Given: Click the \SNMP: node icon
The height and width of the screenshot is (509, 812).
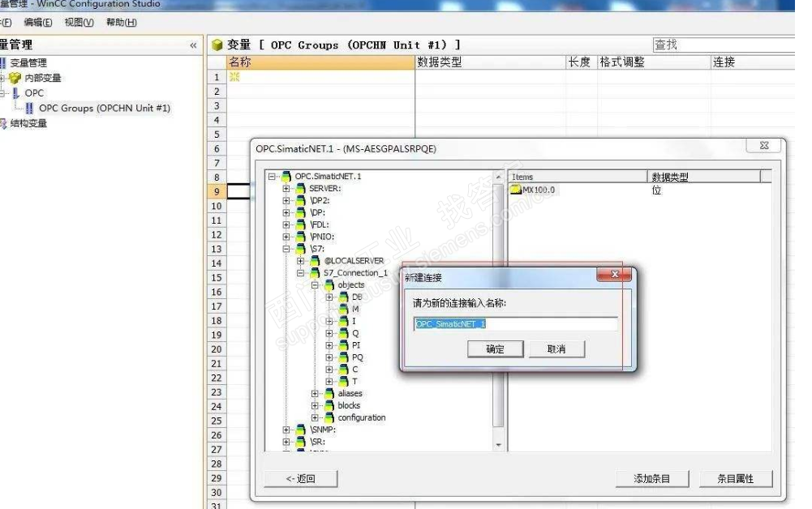Looking at the screenshot, I should tap(301, 430).
